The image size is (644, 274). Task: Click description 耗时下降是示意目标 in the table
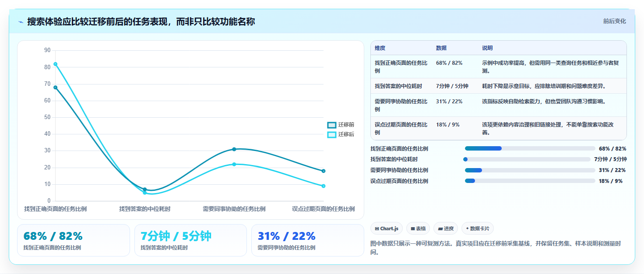(544, 86)
